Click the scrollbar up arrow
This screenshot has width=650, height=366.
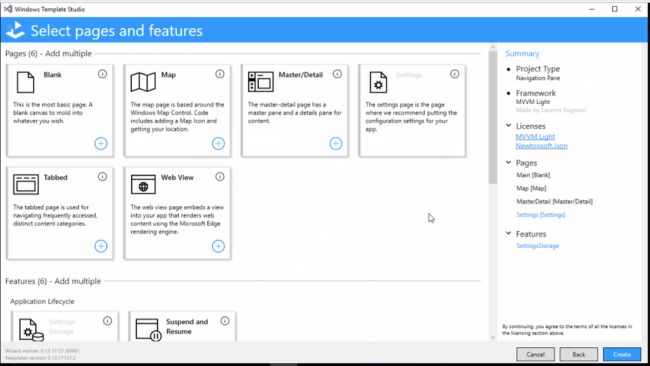point(492,47)
